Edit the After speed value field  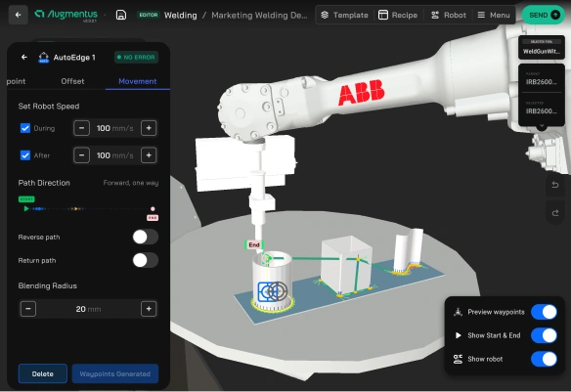pos(115,155)
